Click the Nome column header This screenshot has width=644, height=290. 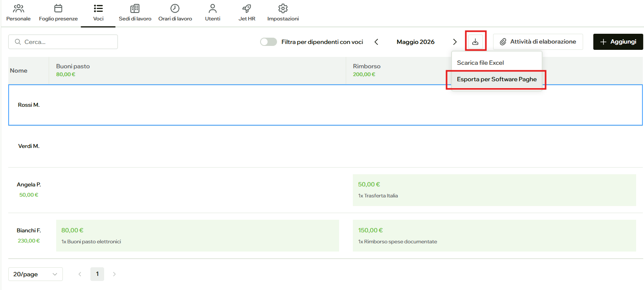pos(28,71)
